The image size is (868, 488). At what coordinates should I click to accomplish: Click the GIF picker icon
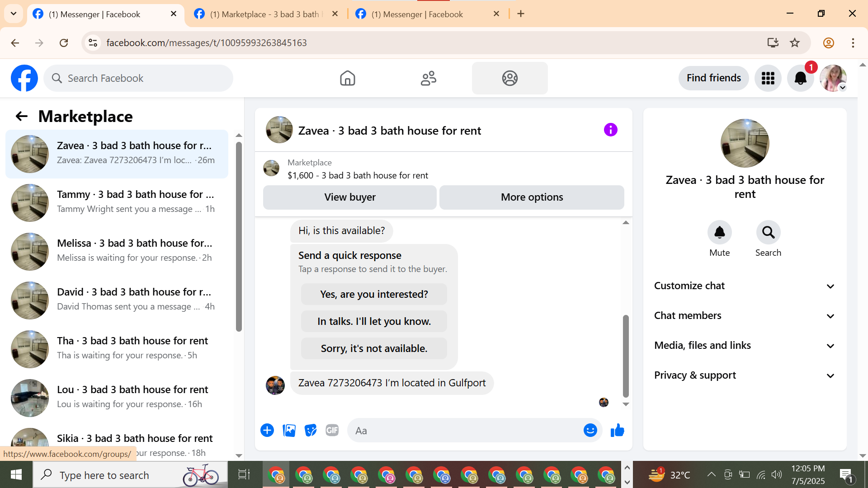pos(332,431)
